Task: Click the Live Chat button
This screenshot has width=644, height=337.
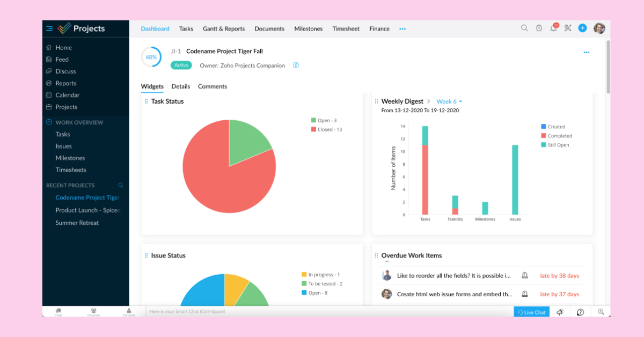Action: coord(531,312)
